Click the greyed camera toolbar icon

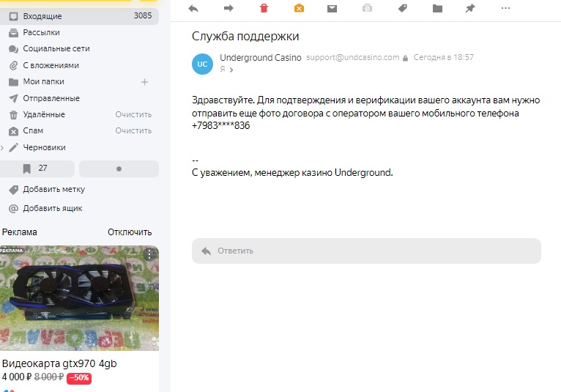pyautogui.click(x=367, y=8)
